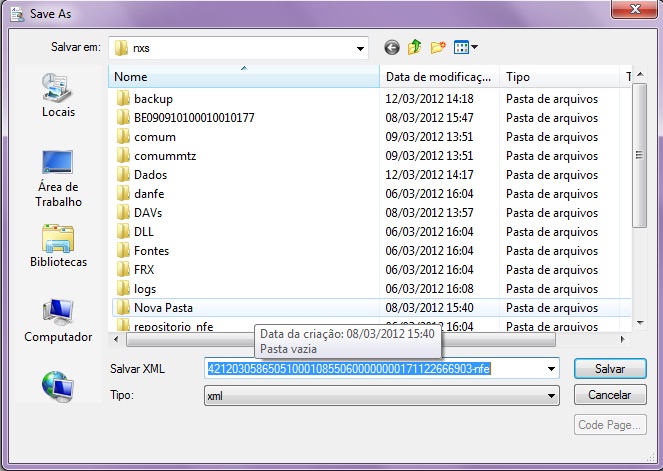Go up one folder level icon
This screenshot has height=471, width=663.
click(x=415, y=47)
